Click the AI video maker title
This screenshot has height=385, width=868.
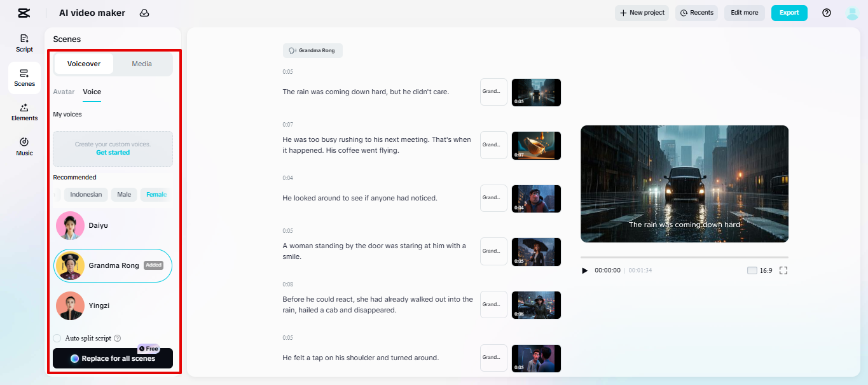[x=92, y=13]
